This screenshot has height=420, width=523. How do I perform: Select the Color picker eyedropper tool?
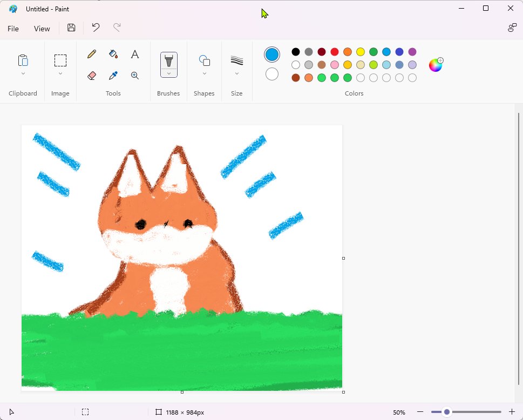(113, 76)
